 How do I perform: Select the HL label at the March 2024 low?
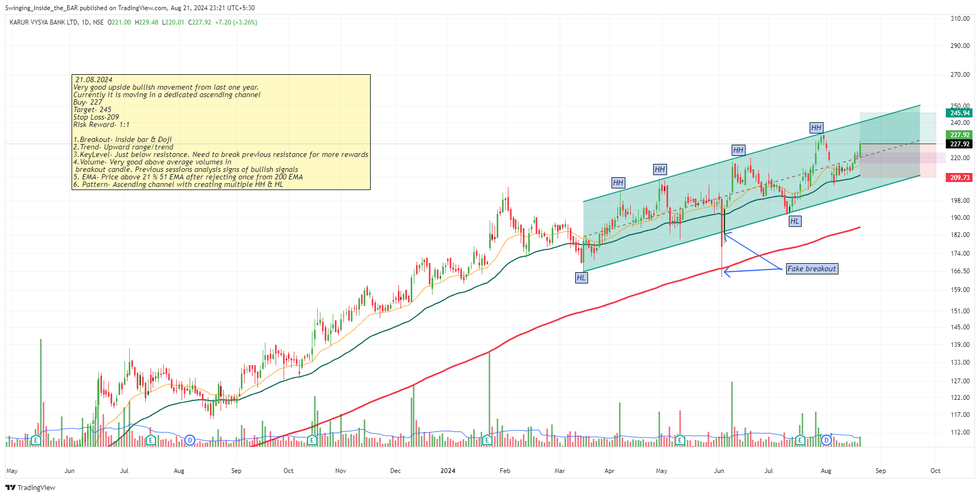pyautogui.click(x=581, y=278)
